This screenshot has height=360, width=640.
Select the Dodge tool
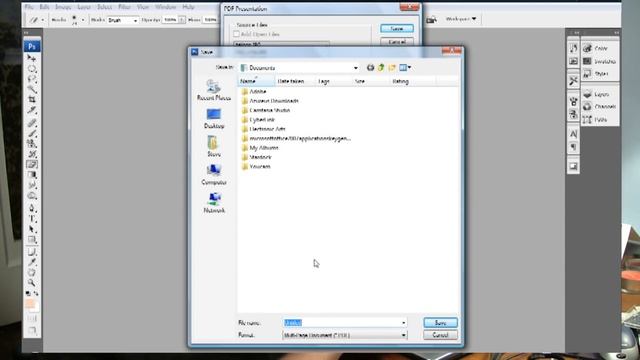pos(31,196)
